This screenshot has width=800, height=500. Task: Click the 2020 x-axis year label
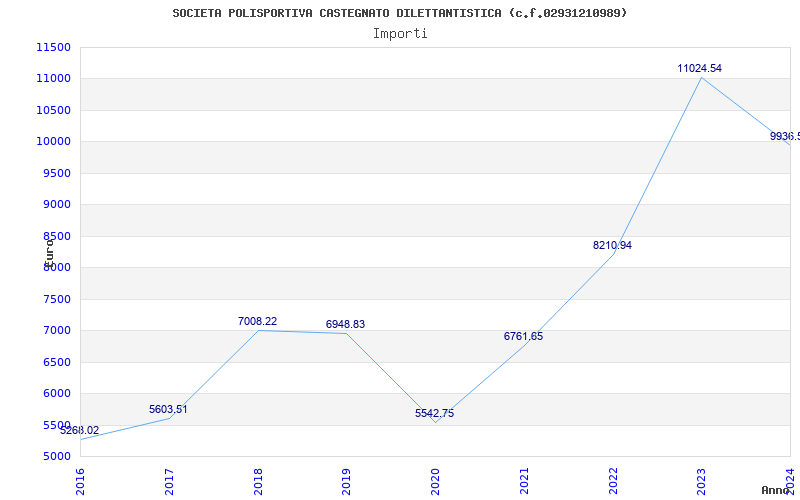point(436,482)
